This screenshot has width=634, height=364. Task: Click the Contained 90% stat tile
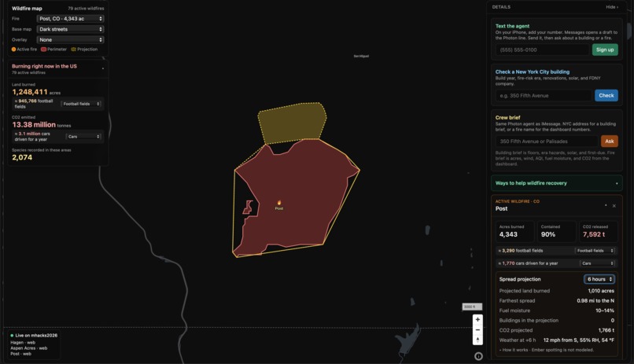coord(556,231)
